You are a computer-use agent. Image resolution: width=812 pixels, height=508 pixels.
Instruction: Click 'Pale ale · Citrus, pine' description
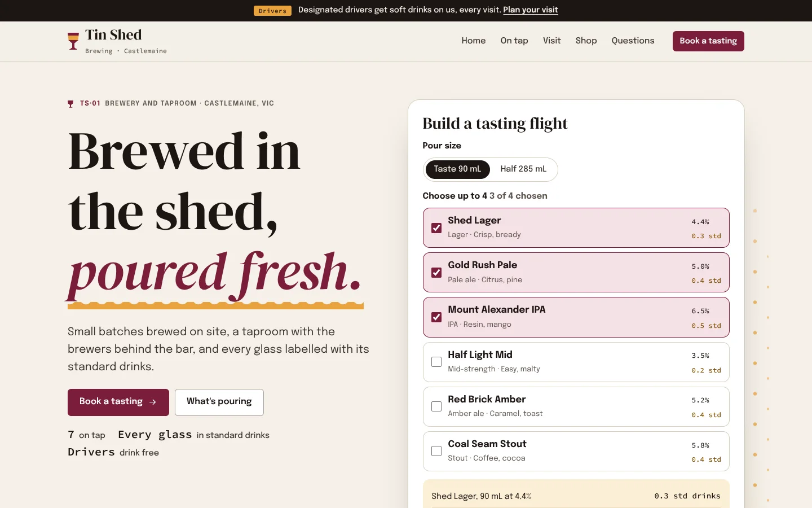[x=485, y=280]
